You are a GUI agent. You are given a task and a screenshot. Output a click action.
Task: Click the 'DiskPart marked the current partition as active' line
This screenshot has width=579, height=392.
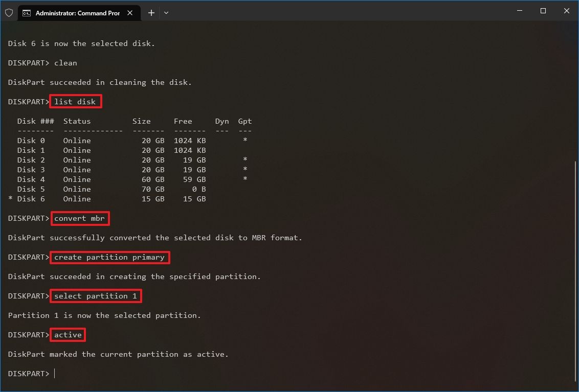(x=118, y=354)
